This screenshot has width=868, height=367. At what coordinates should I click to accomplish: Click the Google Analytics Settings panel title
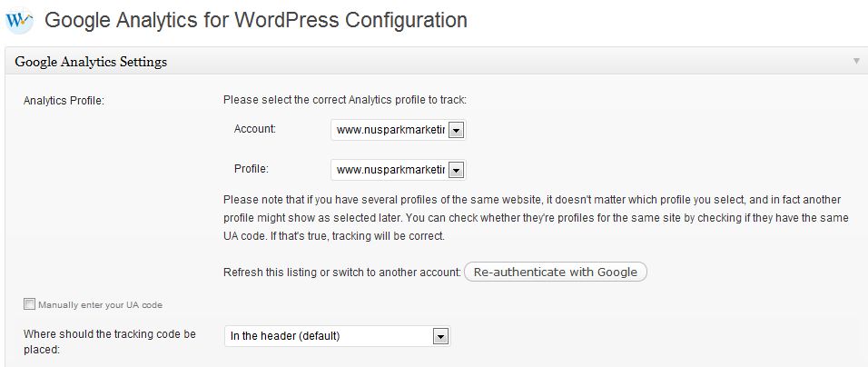(x=91, y=62)
